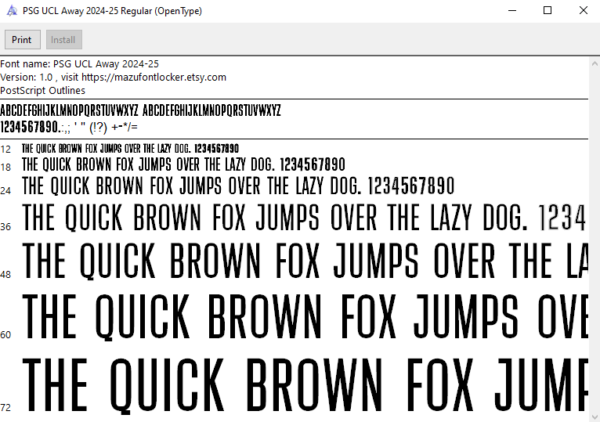Image resolution: width=600 pixels, height=422 pixels.
Task: Click the 36-point quick brown fox sample
Action: coord(305,218)
